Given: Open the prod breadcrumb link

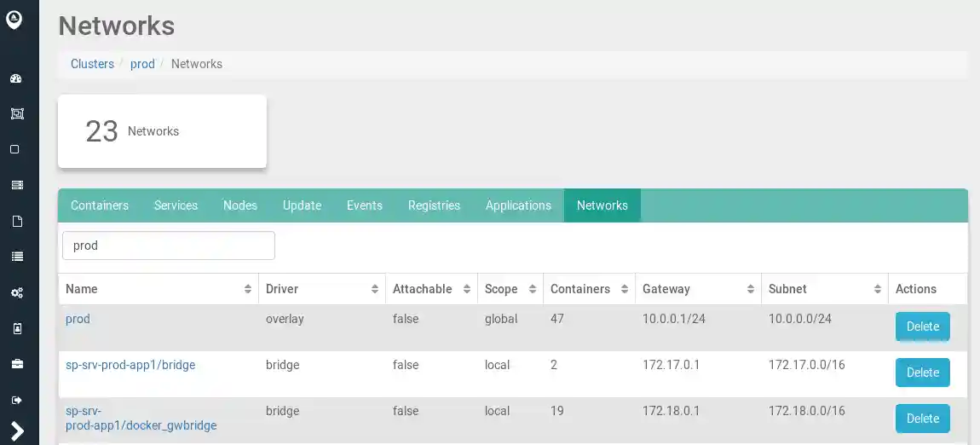Looking at the screenshot, I should pyautogui.click(x=142, y=64).
